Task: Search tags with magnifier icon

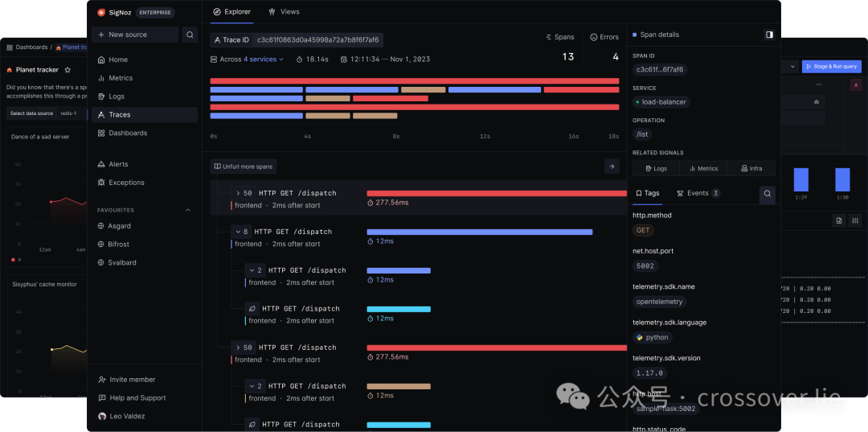Action: tap(768, 194)
